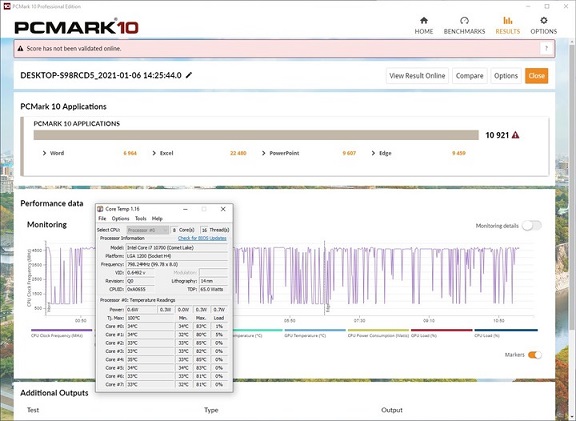Go to Results bar chart icon
The image size is (576, 421).
pyautogui.click(x=508, y=20)
